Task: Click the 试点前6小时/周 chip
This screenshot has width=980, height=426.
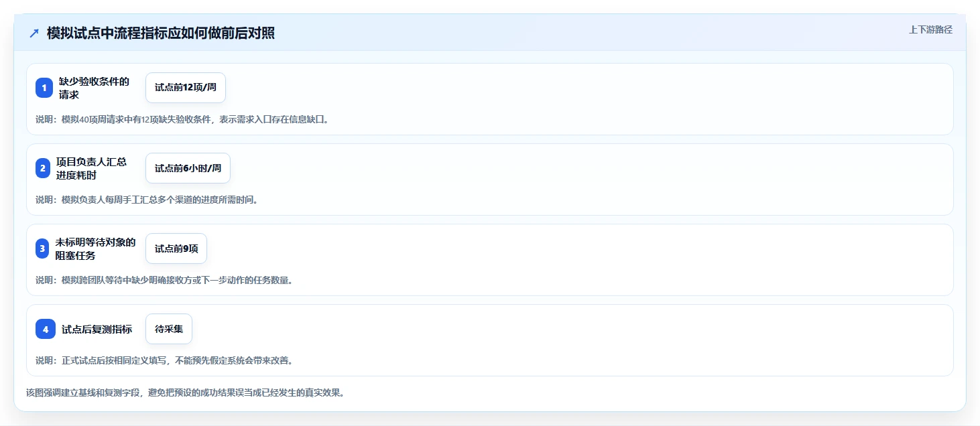Action: pyautogui.click(x=188, y=168)
